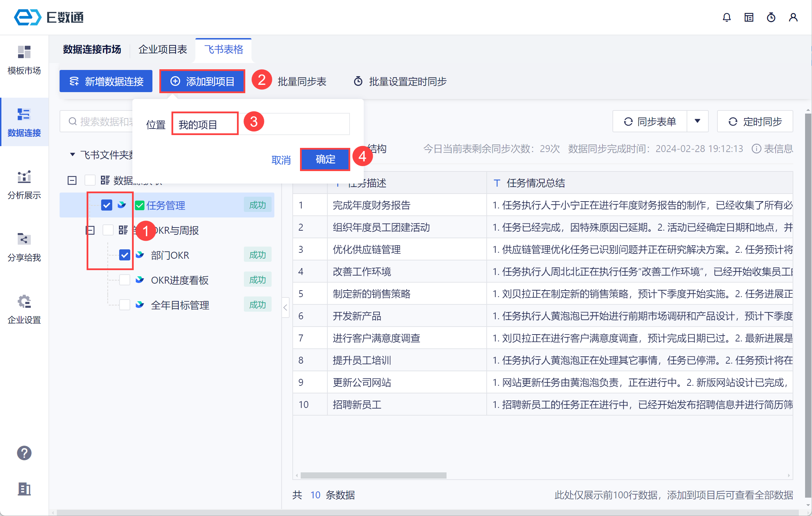
Task: Click the horizontal table scrollbar
Action: point(373,475)
